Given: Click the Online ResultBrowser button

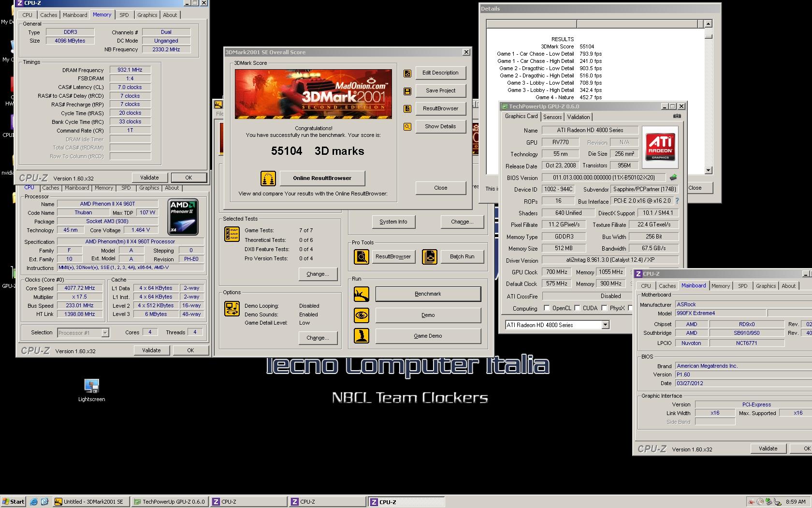Looking at the screenshot, I should click(x=322, y=178).
